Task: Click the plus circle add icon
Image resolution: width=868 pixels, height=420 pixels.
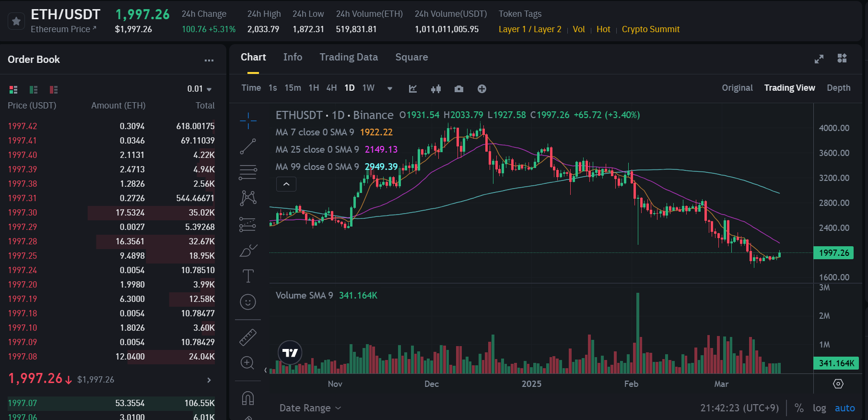Action: pos(482,89)
